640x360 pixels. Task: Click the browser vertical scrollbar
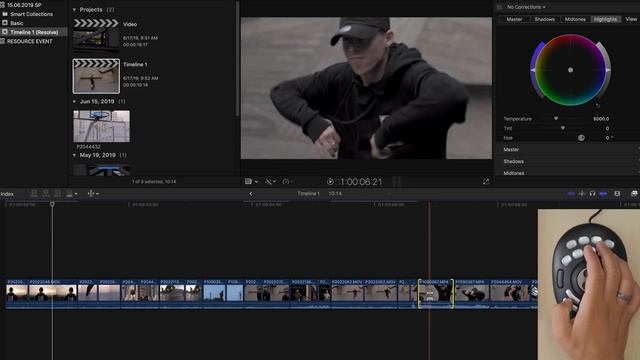(x=237, y=58)
